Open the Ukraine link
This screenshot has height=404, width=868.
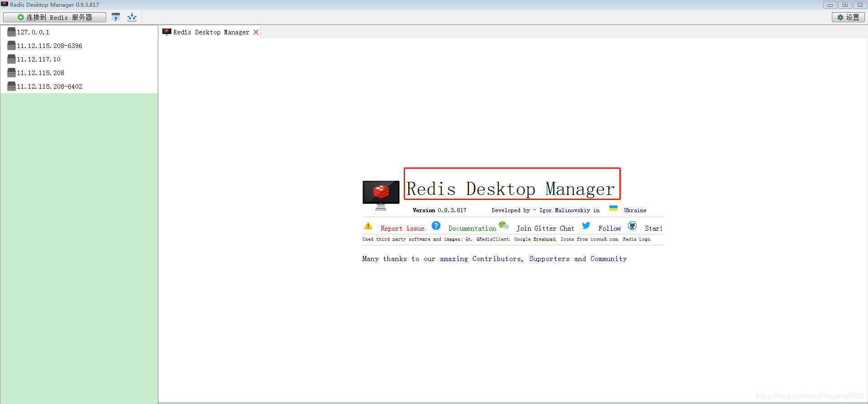[x=635, y=210]
